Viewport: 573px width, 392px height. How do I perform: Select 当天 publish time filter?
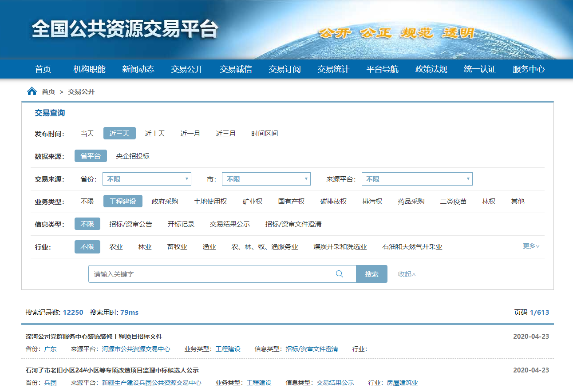click(87, 134)
